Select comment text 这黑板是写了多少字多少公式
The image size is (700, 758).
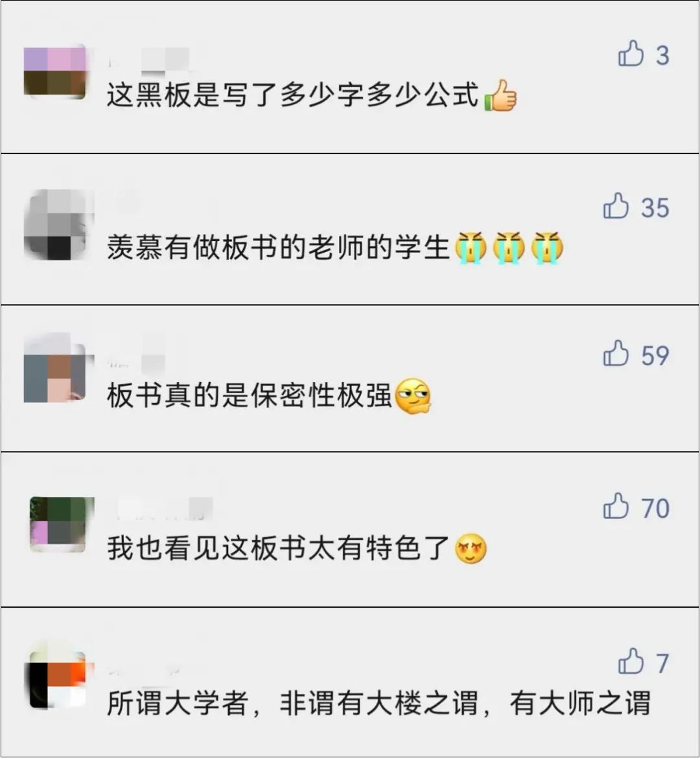point(293,95)
